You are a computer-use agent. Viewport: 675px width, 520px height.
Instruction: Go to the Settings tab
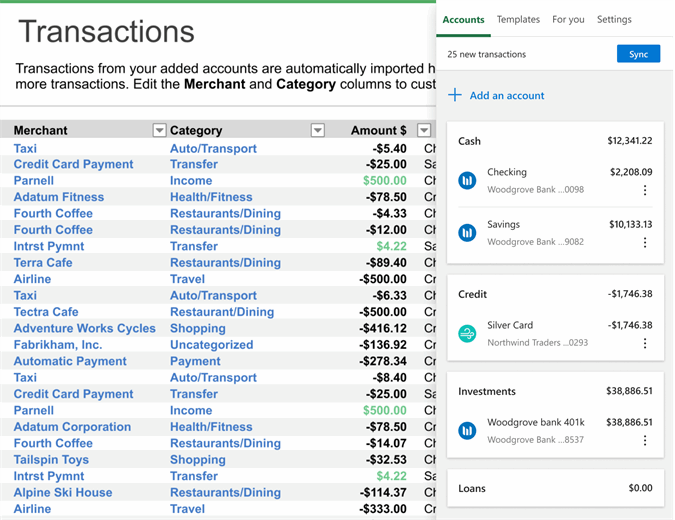pyautogui.click(x=614, y=19)
